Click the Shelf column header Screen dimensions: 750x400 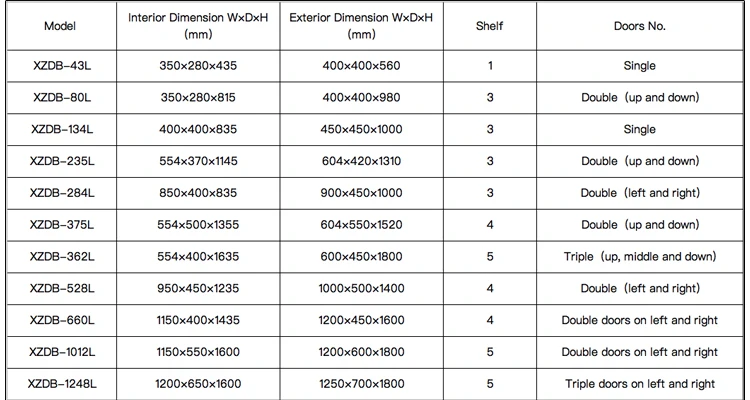pos(489,27)
